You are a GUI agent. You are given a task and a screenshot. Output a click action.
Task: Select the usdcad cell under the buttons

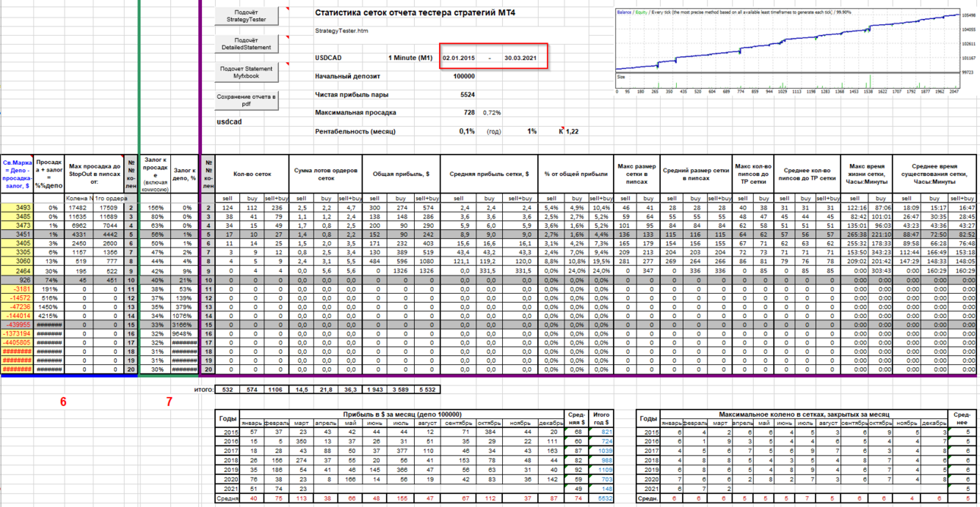click(x=229, y=121)
